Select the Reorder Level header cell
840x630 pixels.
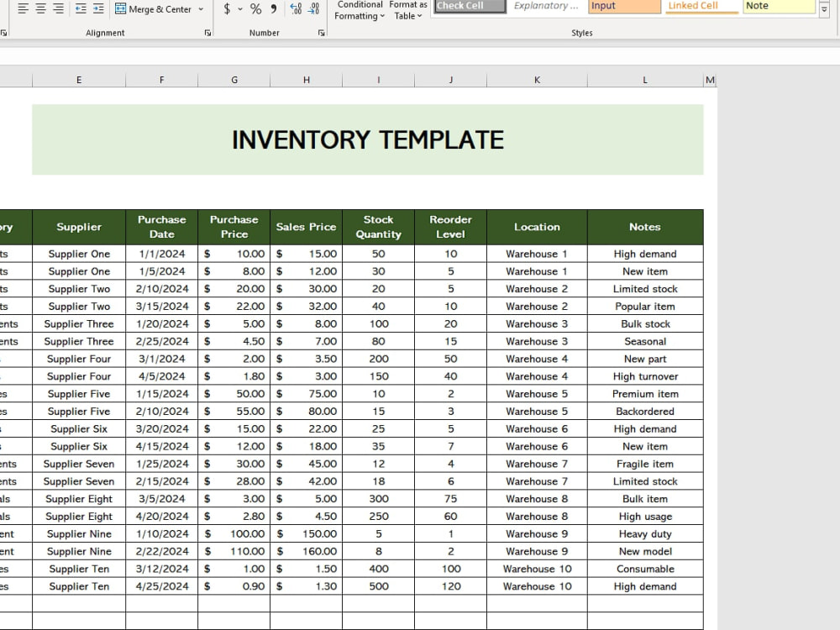[450, 227]
